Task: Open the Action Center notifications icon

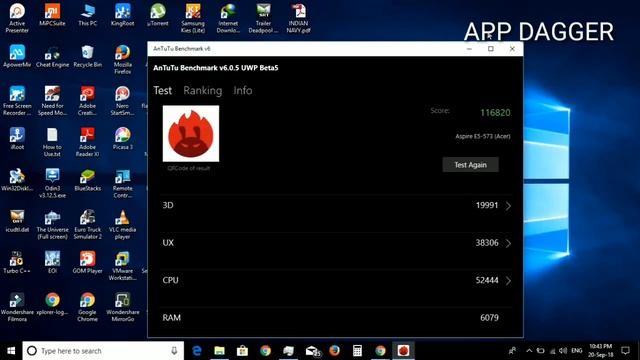Action: pyautogui.click(x=625, y=351)
